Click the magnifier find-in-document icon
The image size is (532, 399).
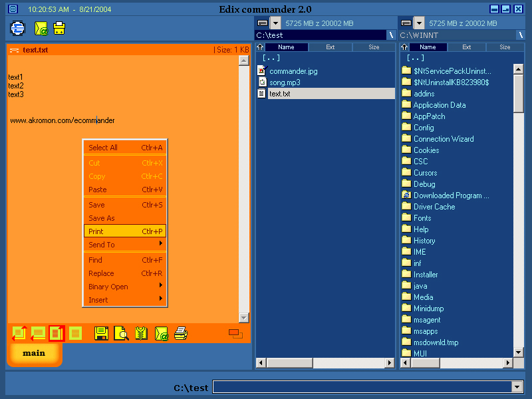(x=122, y=334)
